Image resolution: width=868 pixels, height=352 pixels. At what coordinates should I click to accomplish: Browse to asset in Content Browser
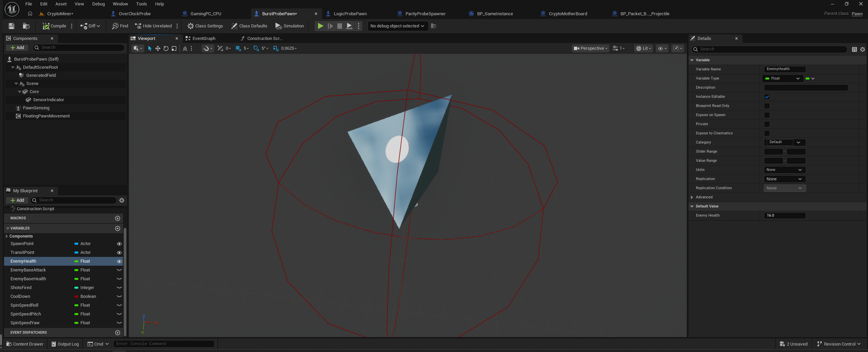click(26, 26)
